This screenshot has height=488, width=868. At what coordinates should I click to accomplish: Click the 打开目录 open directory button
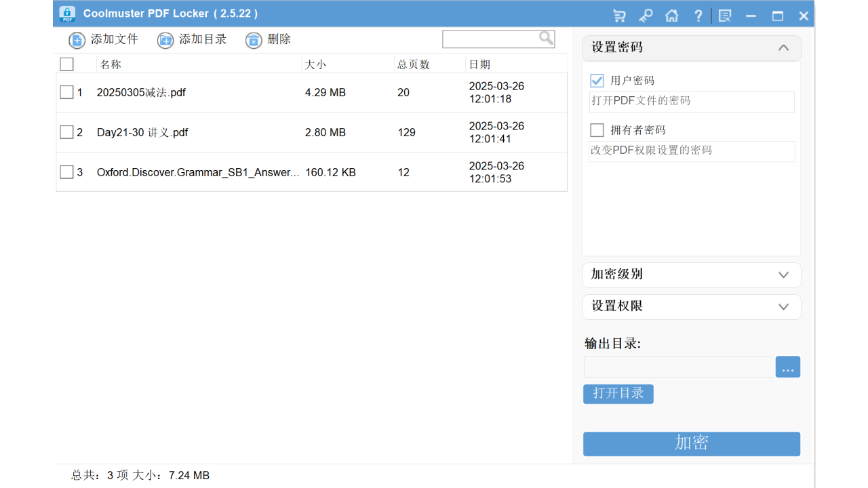coord(618,394)
